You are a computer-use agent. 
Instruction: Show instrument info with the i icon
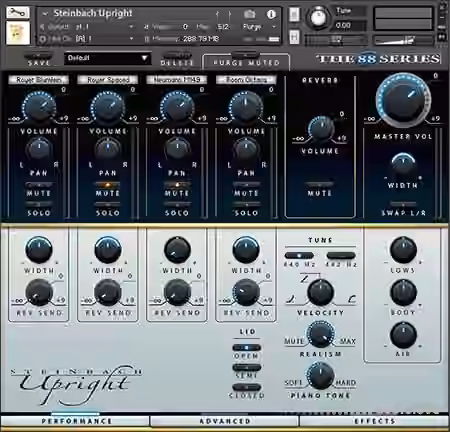pos(271,14)
